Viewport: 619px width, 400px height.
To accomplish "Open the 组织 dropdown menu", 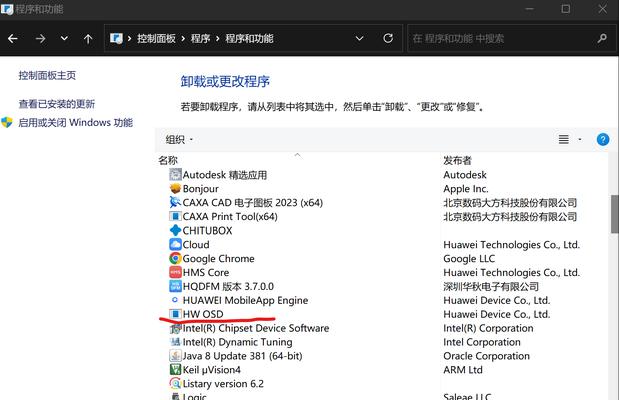I will (179, 139).
